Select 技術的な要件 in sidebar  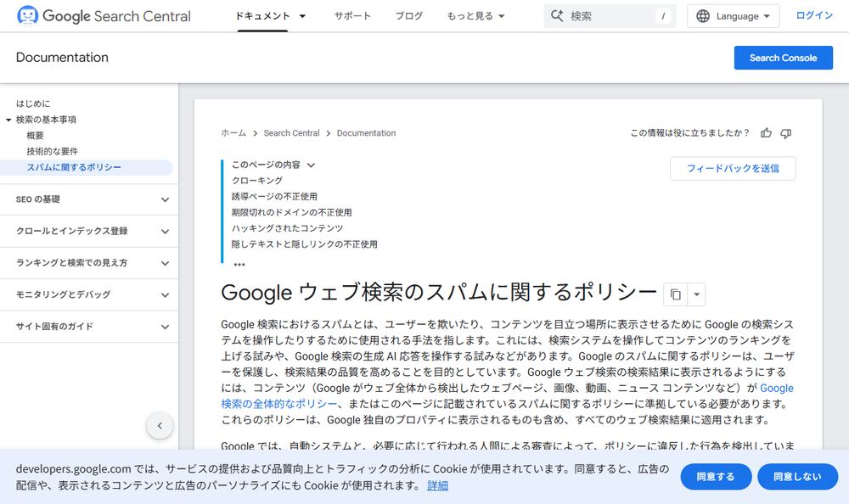tap(52, 152)
